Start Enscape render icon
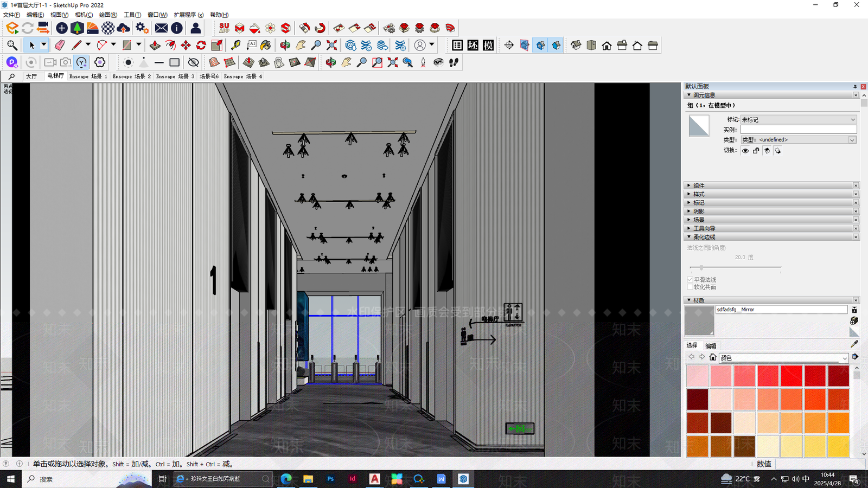Screen dimensions: 868x488 tap(12, 28)
